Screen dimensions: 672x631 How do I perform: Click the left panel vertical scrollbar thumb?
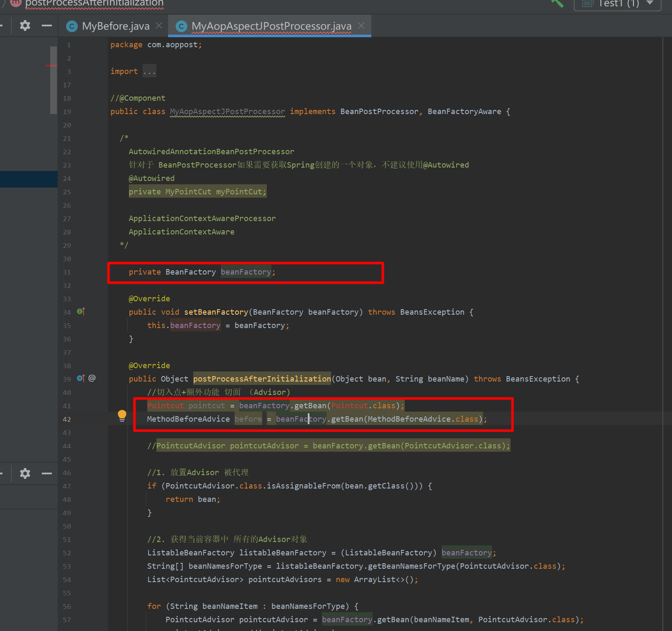coord(54,80)
